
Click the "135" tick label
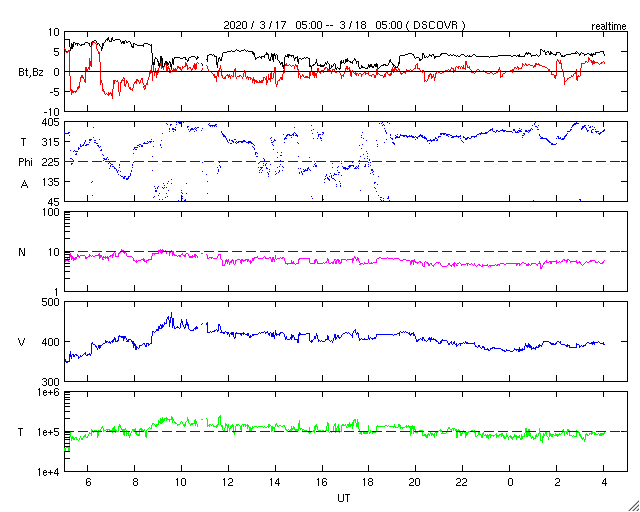coord(52,182)
